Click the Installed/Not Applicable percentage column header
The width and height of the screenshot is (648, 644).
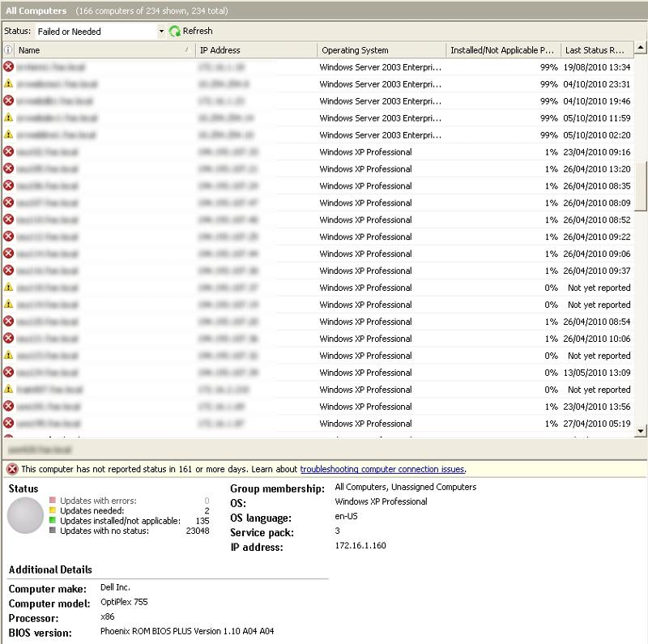click(x=502, y=49)
